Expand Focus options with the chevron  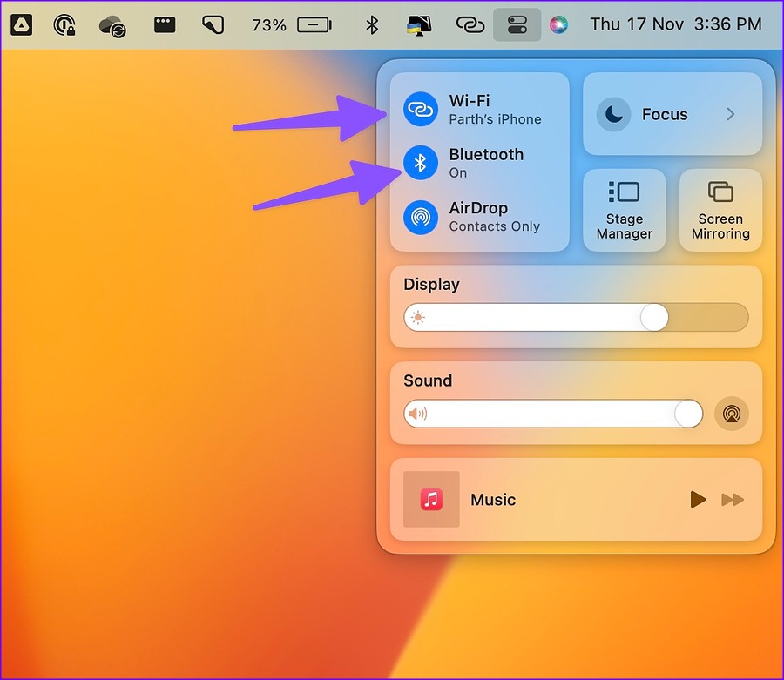pos(731,114)
